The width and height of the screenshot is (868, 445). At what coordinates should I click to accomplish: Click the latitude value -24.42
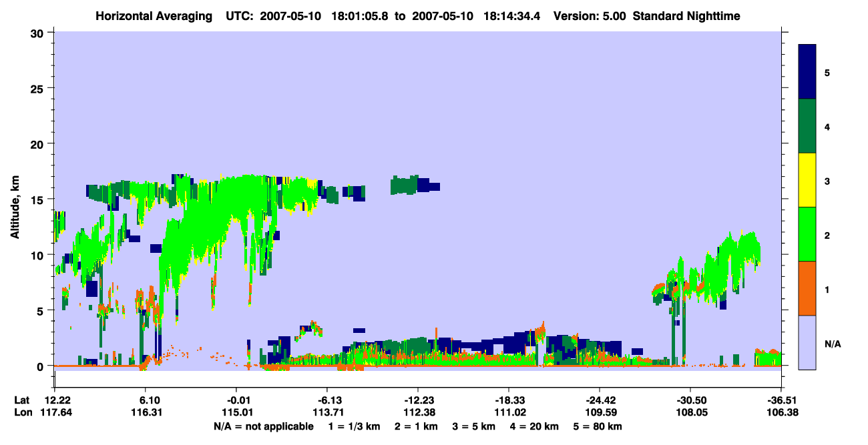(600, 400)
